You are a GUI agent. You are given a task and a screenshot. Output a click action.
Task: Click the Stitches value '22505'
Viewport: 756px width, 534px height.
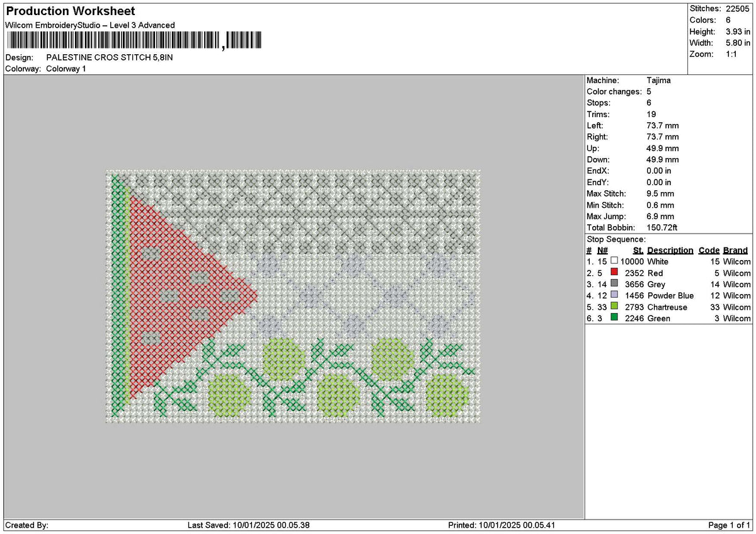click(x=738, y=9)
